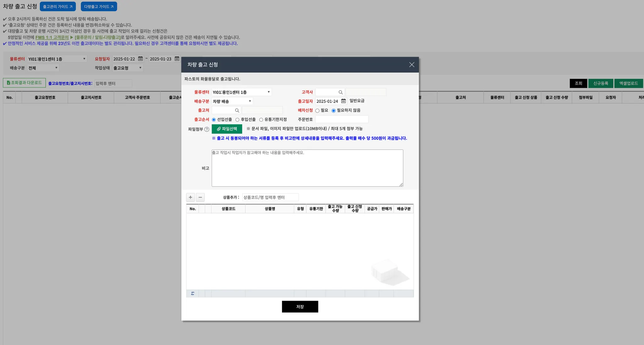
Task: Open the 배송구분 차량 배송 dropdown
Action: pyautogui.click(x=232, y=101)
